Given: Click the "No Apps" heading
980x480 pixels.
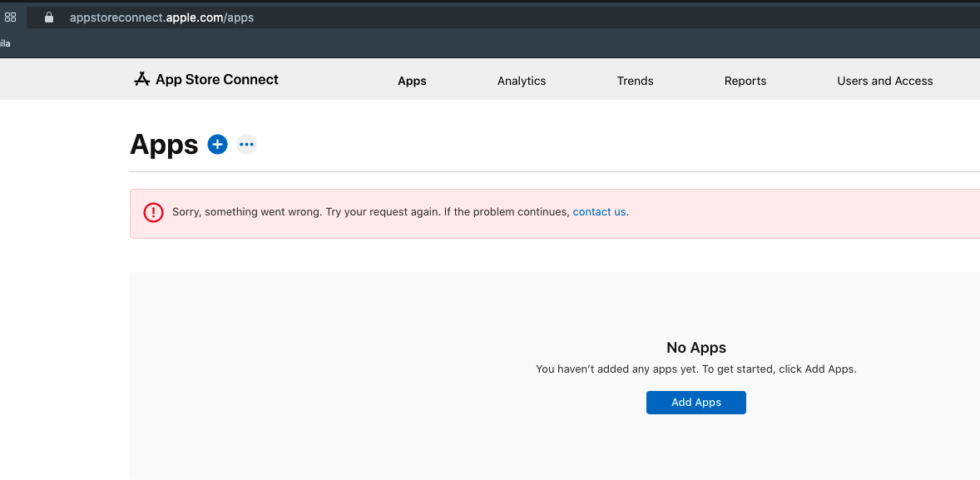Looking at the screenshot, I should [x=696, y=348].
